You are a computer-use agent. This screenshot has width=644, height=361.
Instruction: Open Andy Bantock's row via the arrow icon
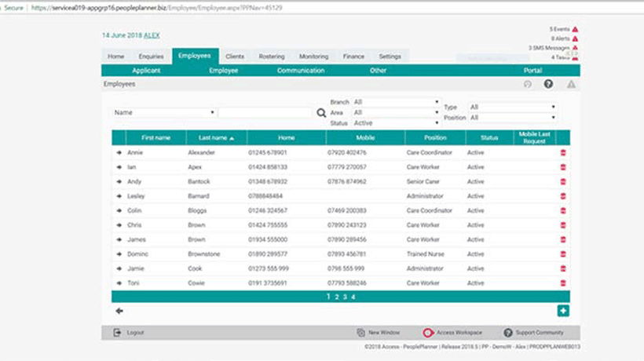pos(119,181)
